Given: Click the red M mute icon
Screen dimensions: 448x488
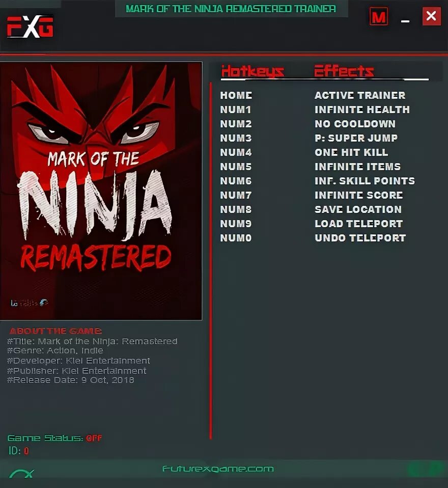Looking at the screenshot, I should (379, 16).
